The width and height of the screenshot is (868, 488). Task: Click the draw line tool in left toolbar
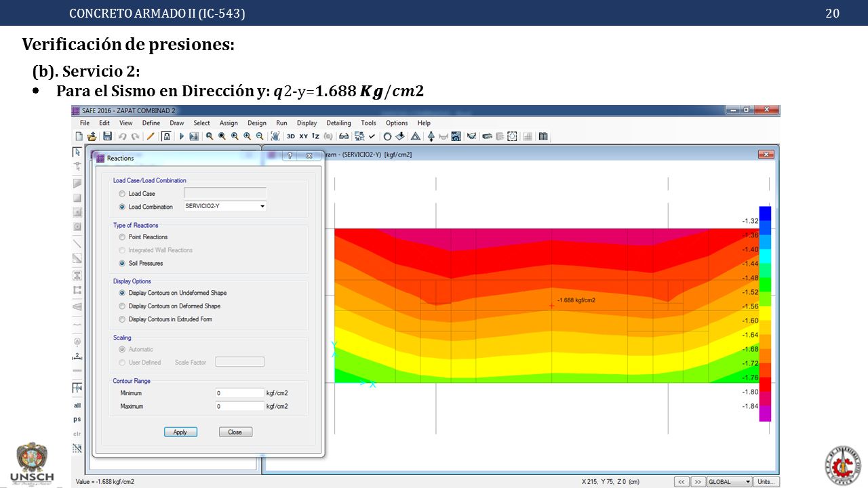(x=77, y=243)
